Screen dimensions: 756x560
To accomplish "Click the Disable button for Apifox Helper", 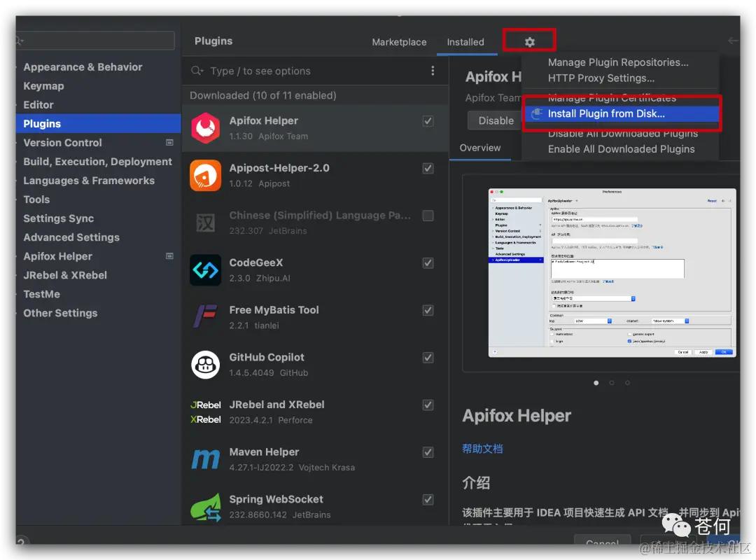I will 496,120.
